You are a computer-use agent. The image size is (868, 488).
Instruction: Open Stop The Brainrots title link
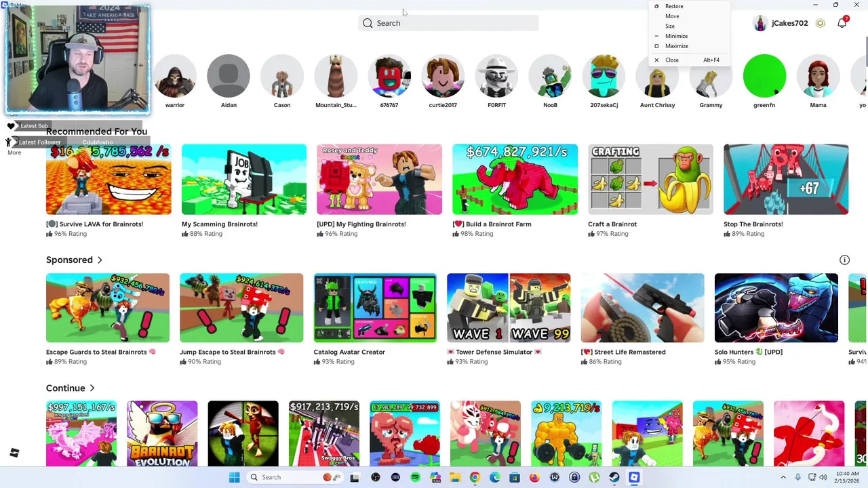753,224
